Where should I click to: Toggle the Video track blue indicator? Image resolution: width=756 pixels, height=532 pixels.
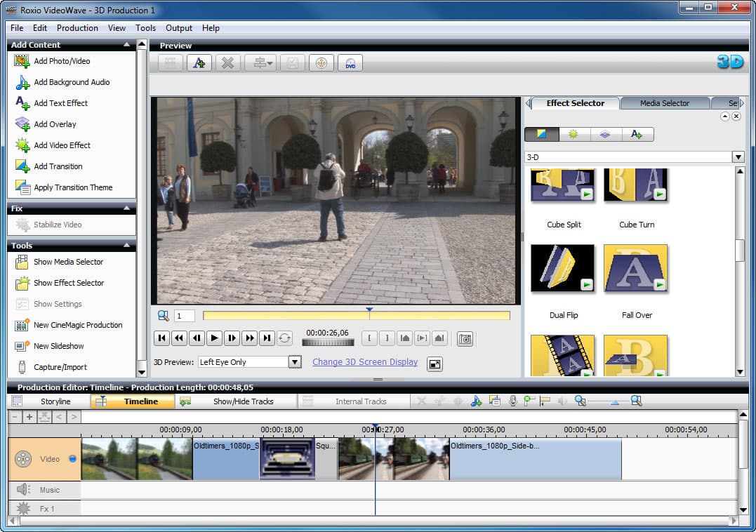(x=72, y=459)
